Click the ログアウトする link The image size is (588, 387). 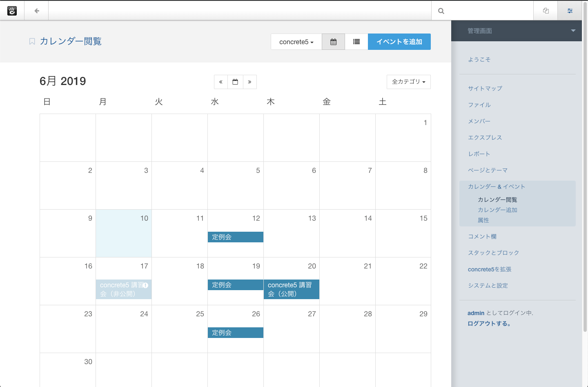[489, 323]
